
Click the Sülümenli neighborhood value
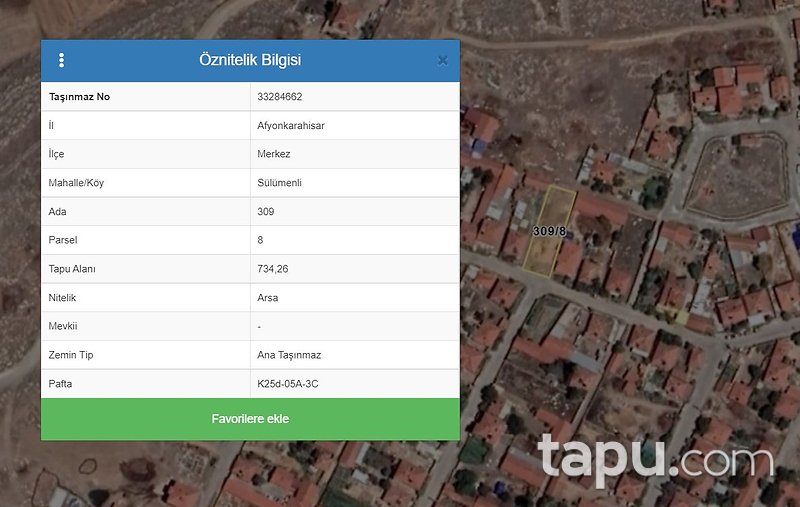click(279, 183)
